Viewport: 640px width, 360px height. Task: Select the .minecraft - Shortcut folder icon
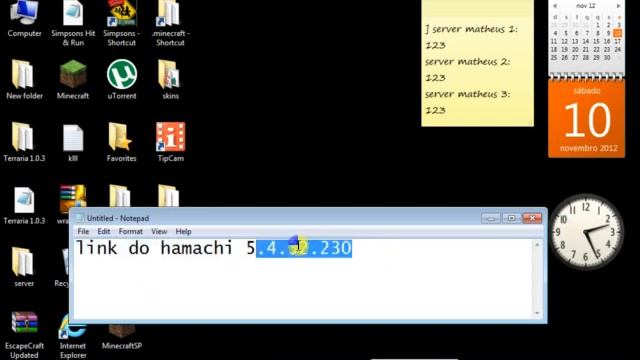coord(170,22)
